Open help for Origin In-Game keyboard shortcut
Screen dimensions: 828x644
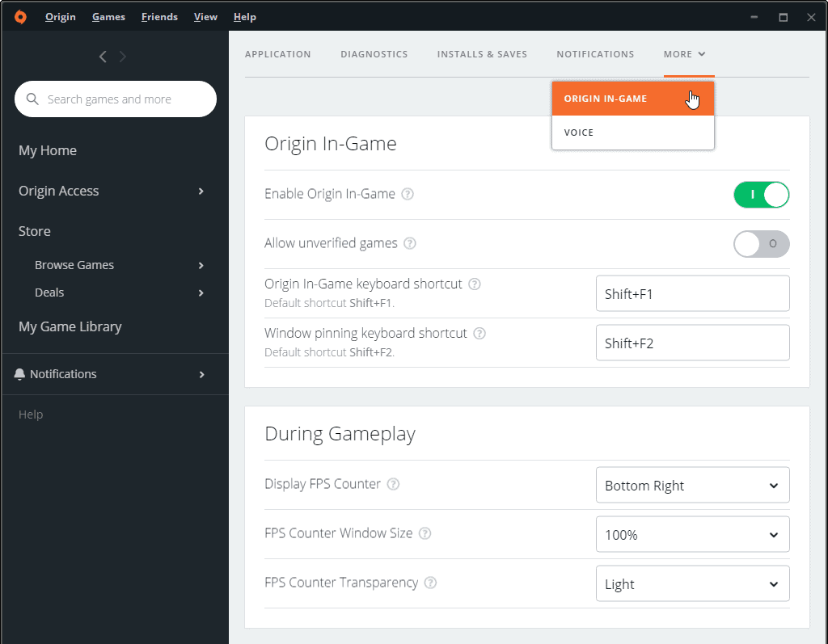click(x=475, y=284)
